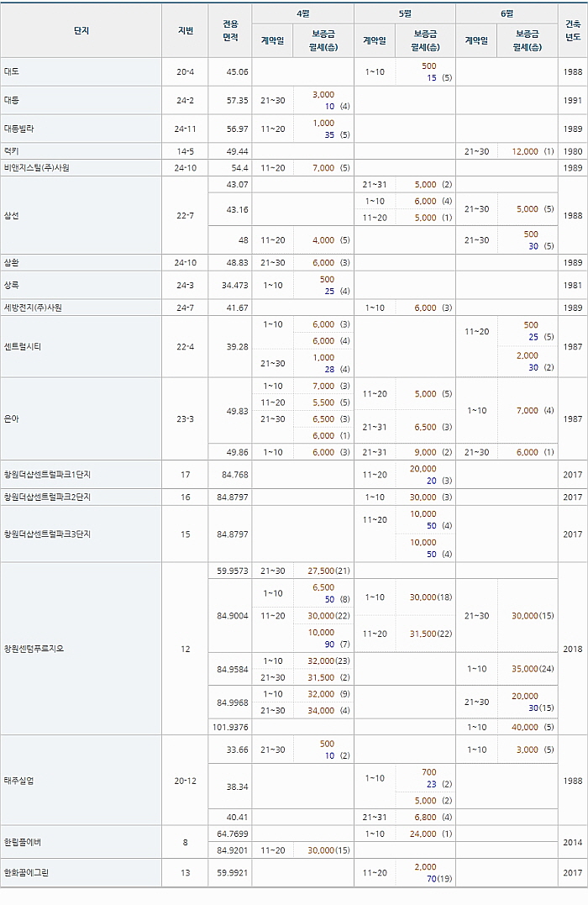
Task: Click the area value 59.9573
Action: tap(233, 571)
